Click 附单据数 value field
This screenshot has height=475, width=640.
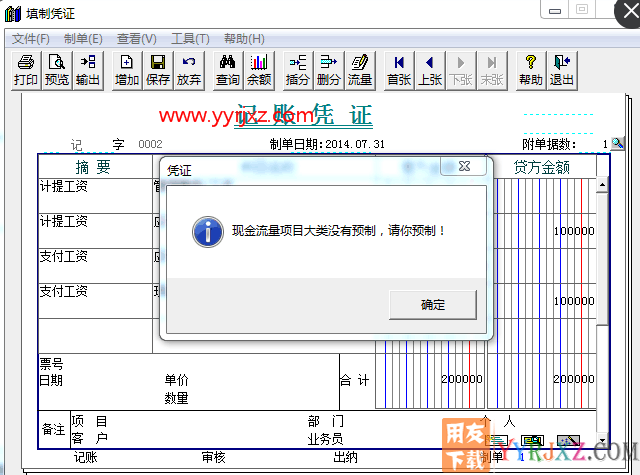(605, 144)
